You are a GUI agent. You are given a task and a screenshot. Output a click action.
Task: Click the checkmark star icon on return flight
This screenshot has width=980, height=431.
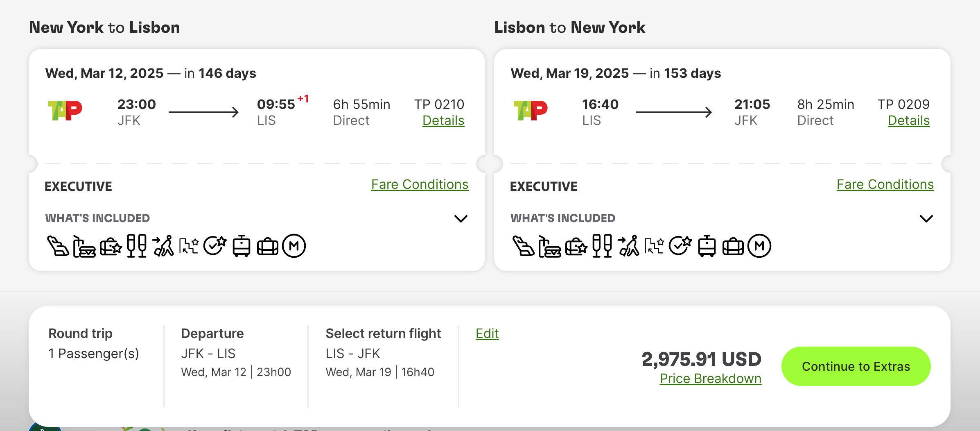680,246
